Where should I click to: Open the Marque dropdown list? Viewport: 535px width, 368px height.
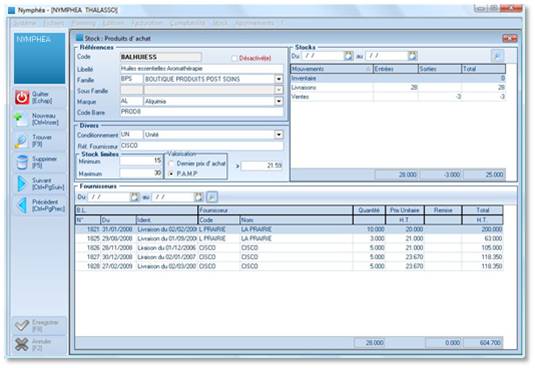click(x=279, y=101)
